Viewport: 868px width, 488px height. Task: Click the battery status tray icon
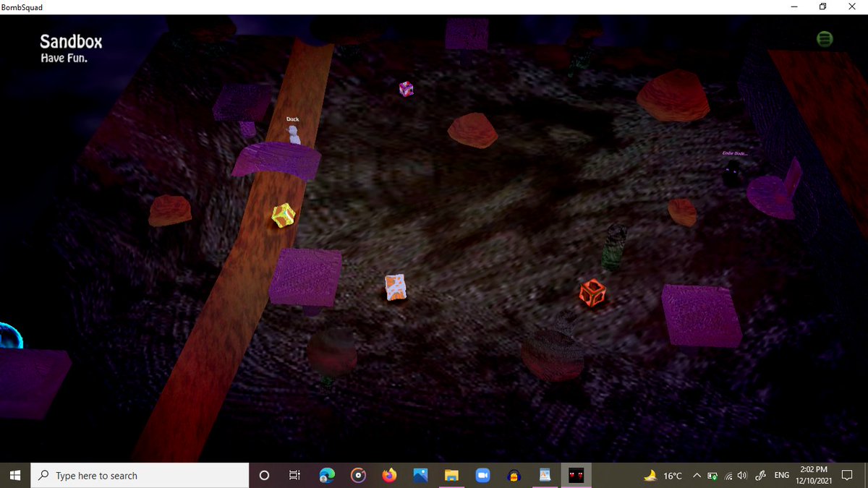point(712,476)
